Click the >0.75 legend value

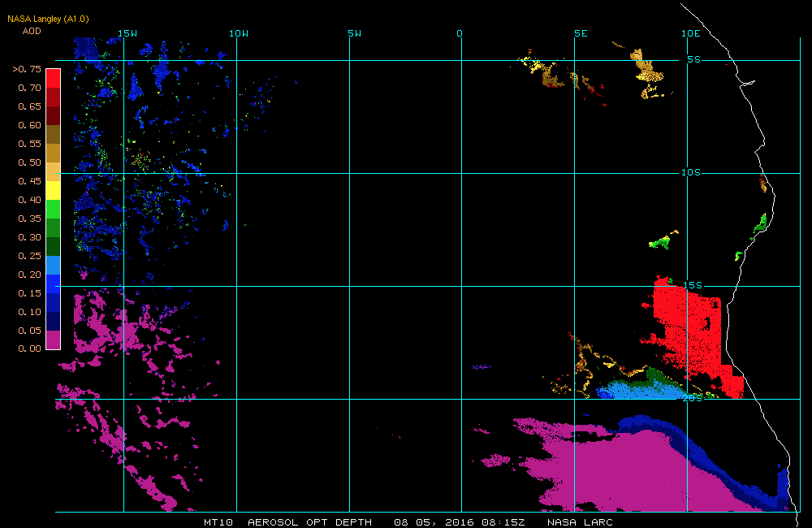[27, 69]
